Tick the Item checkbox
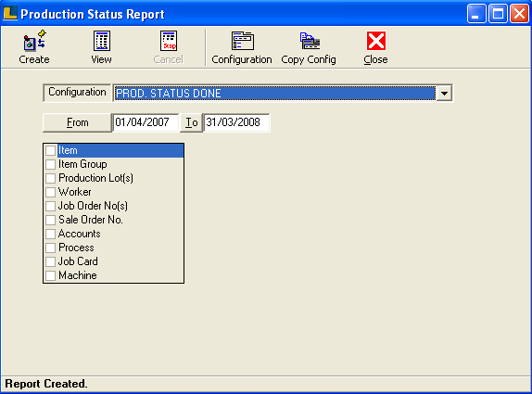 tap(51, 150)
